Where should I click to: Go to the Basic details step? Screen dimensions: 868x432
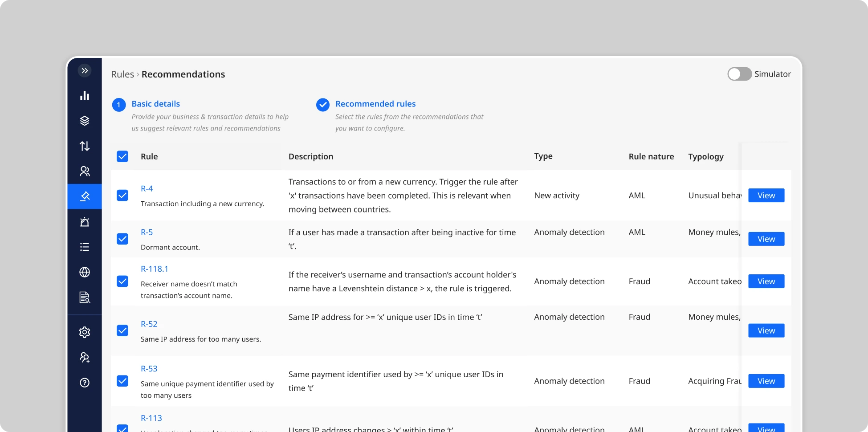[x=155, y=104]
